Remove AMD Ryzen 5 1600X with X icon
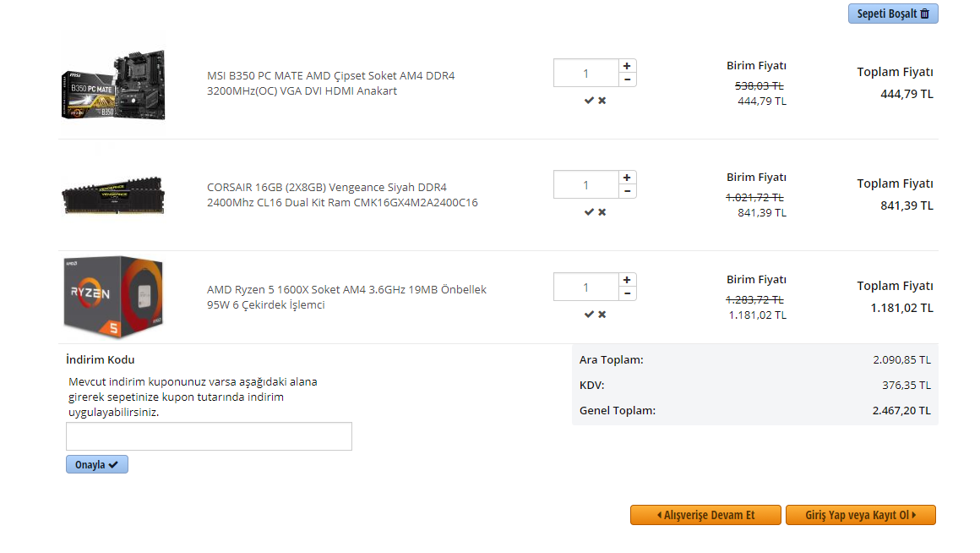 [602, 315]
